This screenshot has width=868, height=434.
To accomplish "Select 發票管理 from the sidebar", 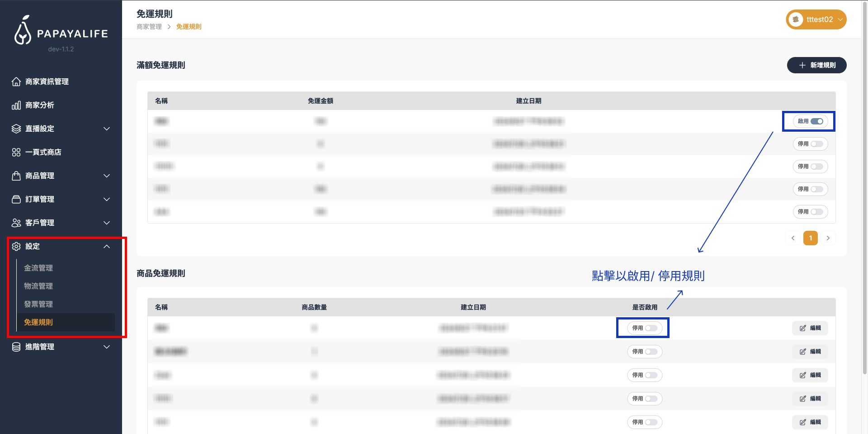I will click(x=38, y=304).
